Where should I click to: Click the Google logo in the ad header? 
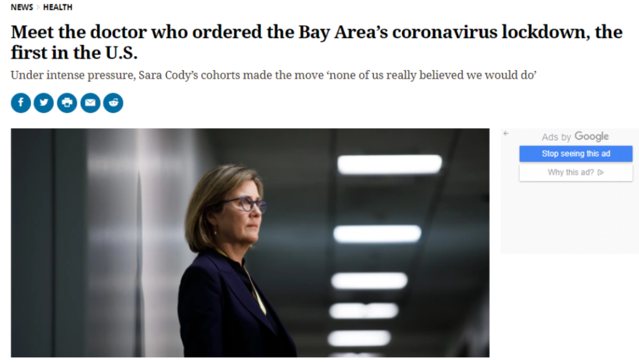tap(591, 136)
